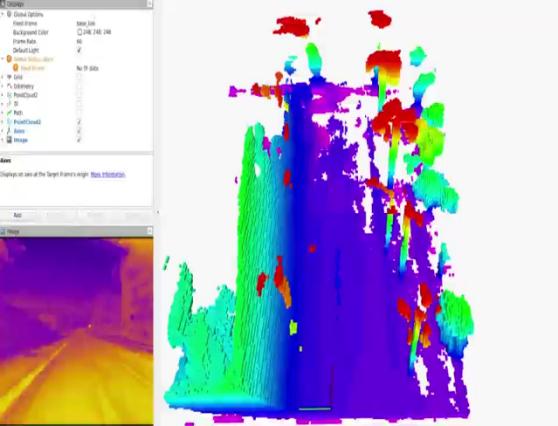Expand the Odometry display node
Viewport: 558px width, 426px height.
[x=2, y=86]
